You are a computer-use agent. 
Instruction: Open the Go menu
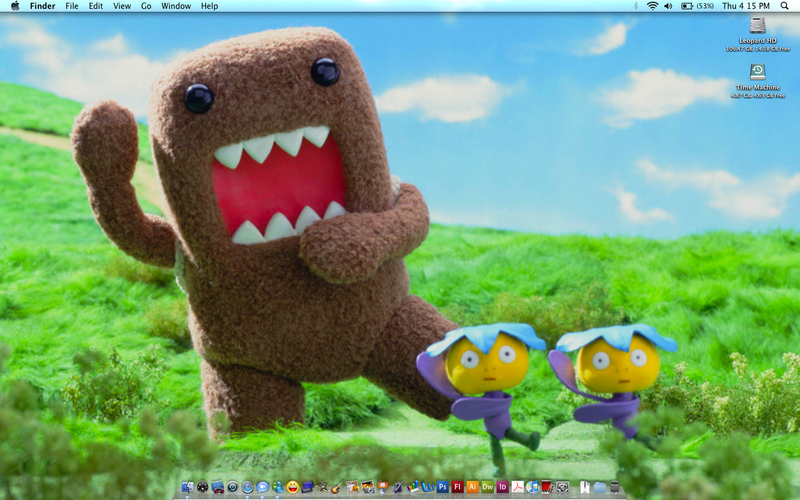[146, 6]
